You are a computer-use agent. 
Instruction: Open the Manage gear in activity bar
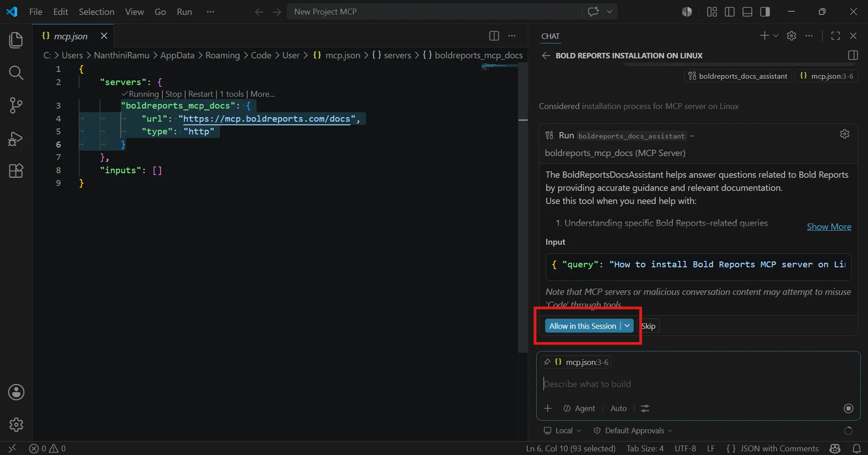[16, 425]
